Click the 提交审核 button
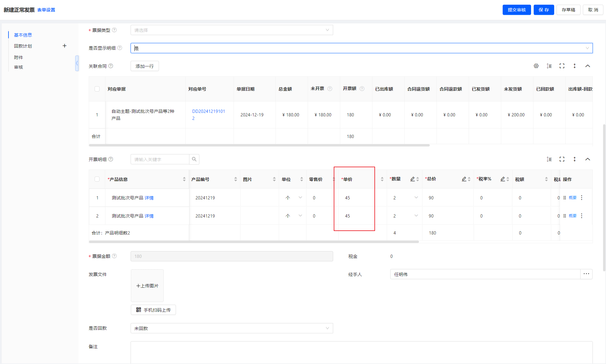Viewport: 606px width, 364px height. 516,10
